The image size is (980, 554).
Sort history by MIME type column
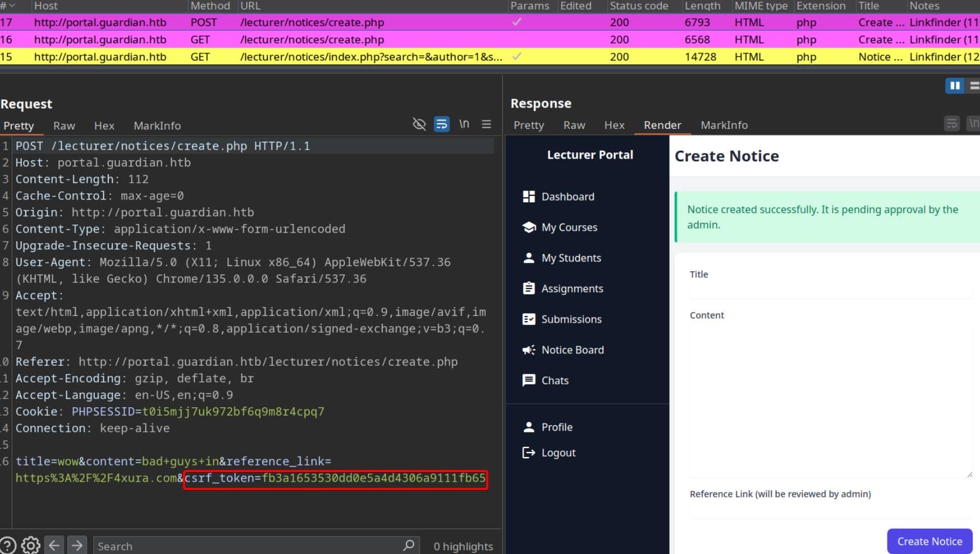[761, 6]
